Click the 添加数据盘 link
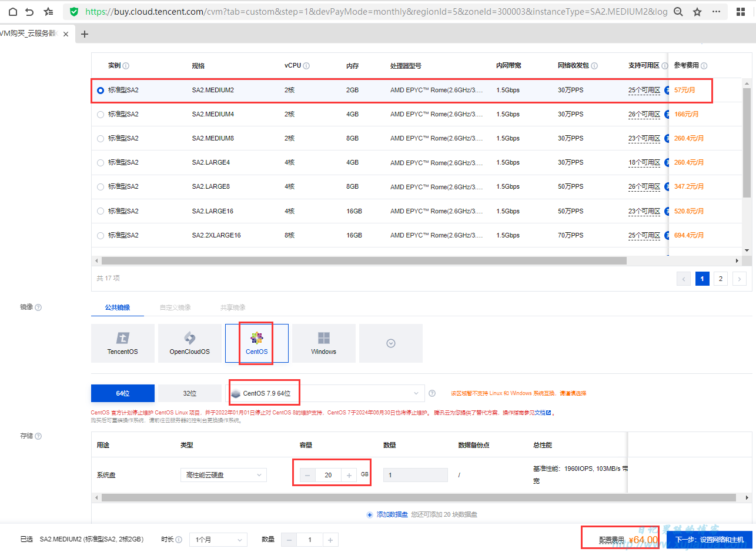The image size is (756, 552). tap(392, 514)
